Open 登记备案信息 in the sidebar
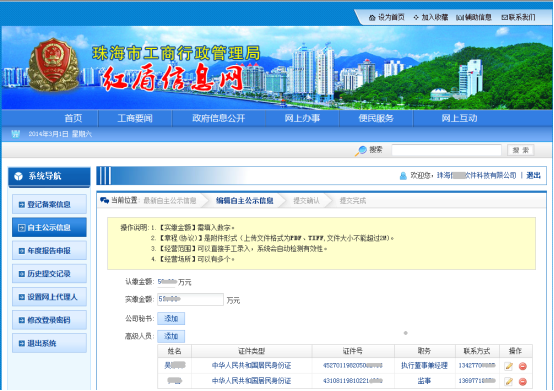 tap(49, 204)
